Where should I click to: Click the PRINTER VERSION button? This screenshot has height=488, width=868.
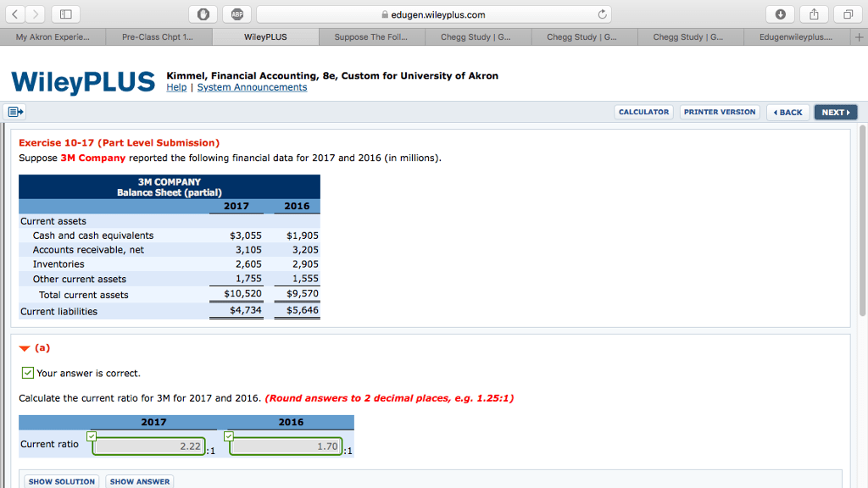tap(720, 112)
